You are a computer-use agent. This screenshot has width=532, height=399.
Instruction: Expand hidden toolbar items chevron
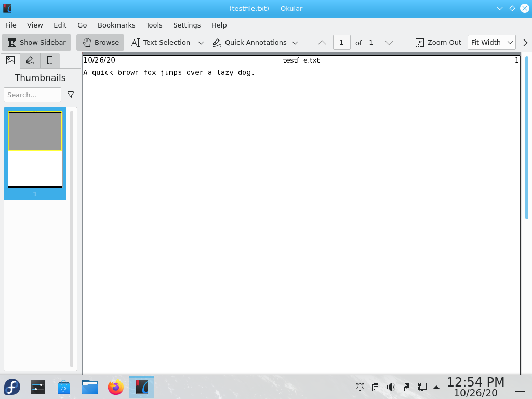pos(525,43)
